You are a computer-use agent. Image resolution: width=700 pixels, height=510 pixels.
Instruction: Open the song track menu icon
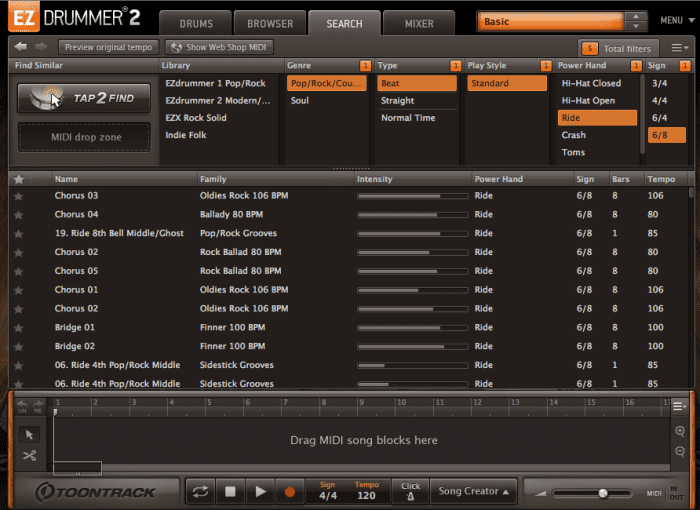click(x=679, y=406)
